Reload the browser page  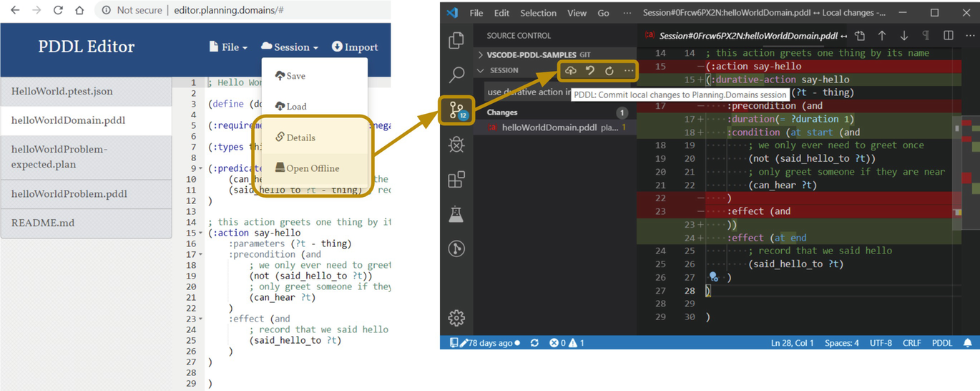(x=58, y=11)
